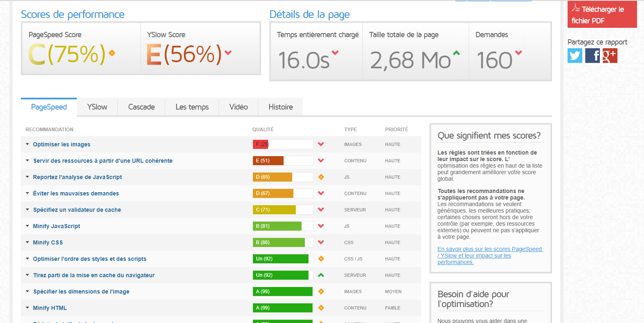The height and width of the screenshot is (323, 644).
Task: Click the F (25) quality bar
Action: (x=283, y=144)
